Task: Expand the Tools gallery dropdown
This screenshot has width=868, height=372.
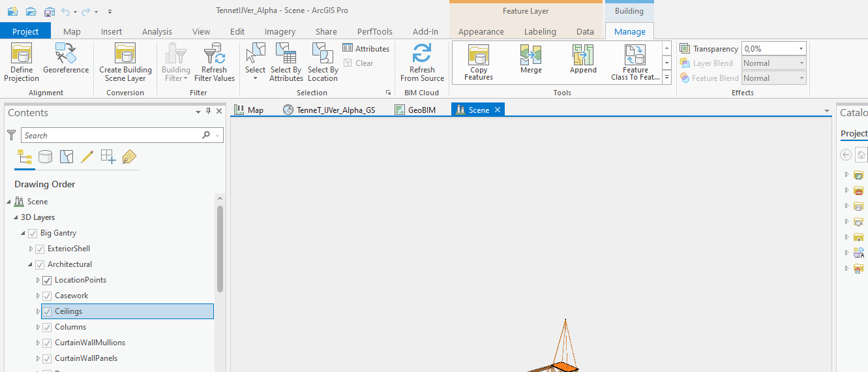Action: tap(666, 77)
